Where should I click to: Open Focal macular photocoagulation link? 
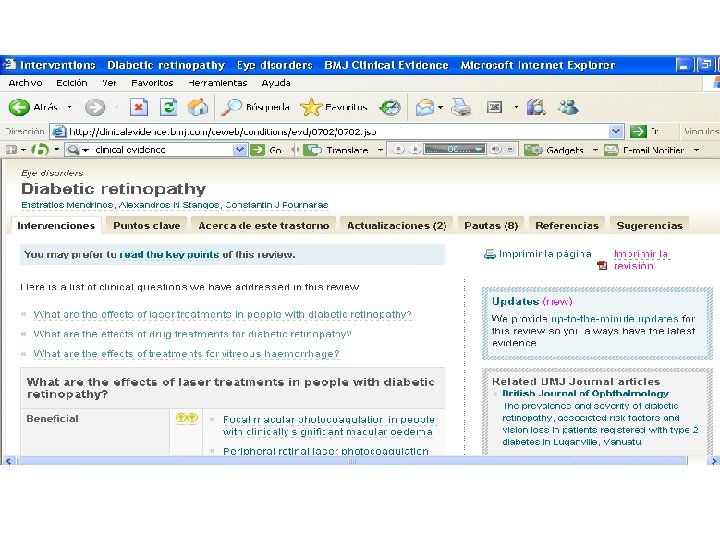[329, 426]
